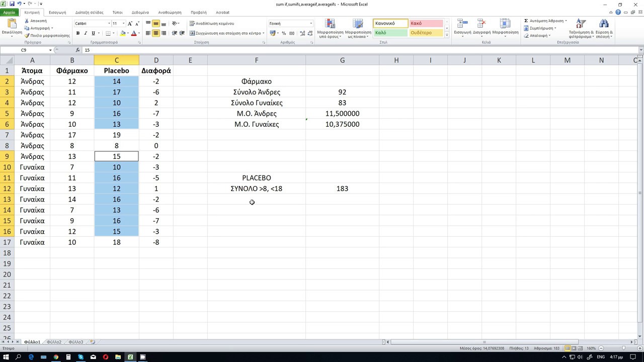Click the Borders icon
644x362 pixels.
click(108, 33)
